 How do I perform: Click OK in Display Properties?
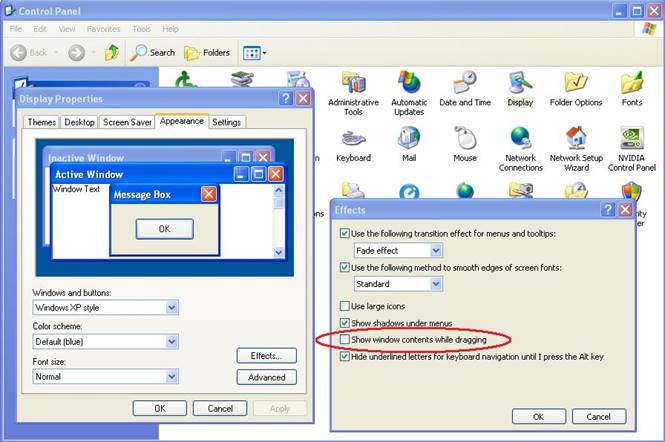click(x=159, y=408)
